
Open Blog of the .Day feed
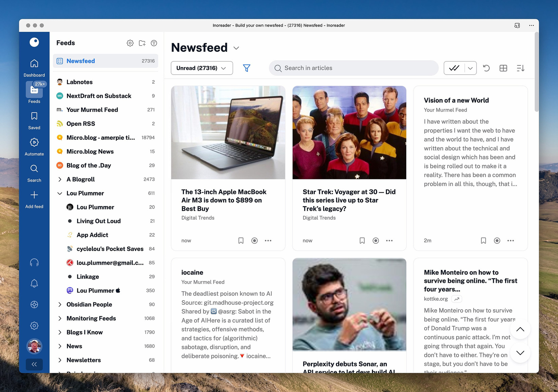pos(105,165)
